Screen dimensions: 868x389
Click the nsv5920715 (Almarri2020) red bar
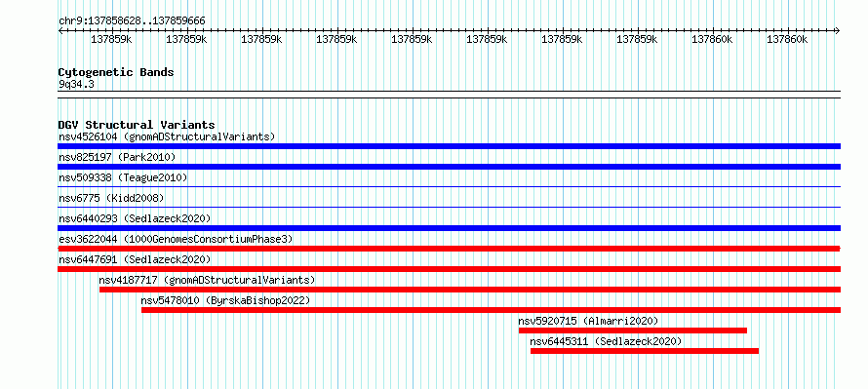[633, 331]
